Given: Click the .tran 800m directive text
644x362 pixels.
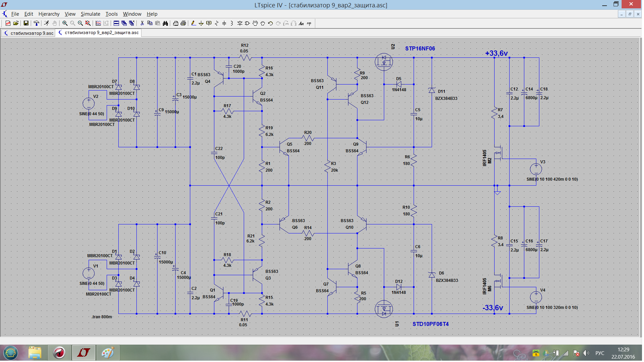Looking at the screenshot, I should coord(102,317).
